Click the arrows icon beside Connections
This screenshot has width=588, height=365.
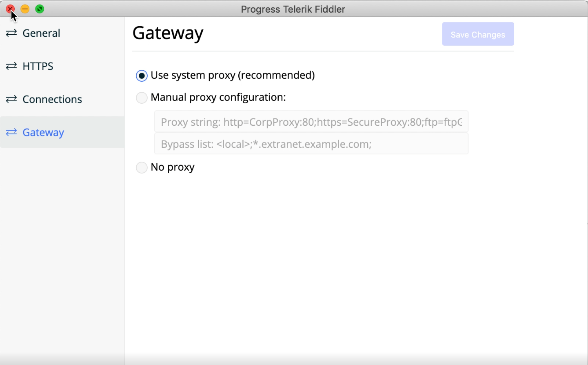click(x=11, y=99)
